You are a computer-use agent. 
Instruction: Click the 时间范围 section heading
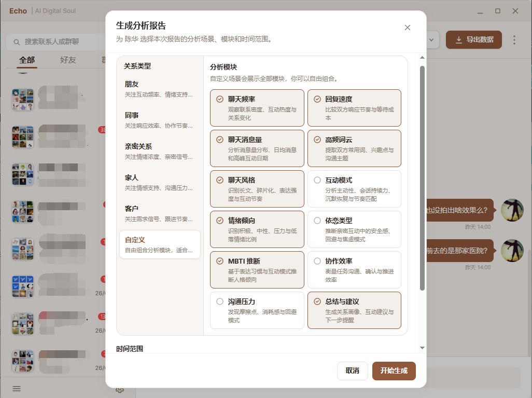pos(130,349)
